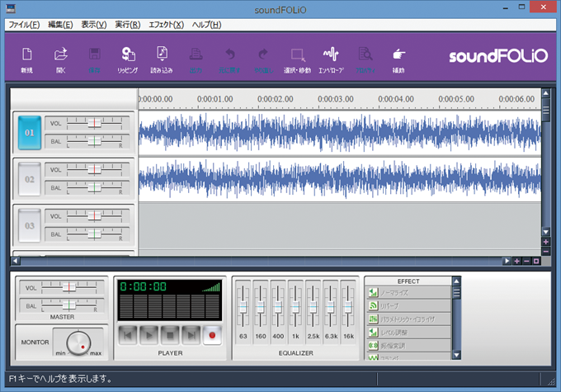Click the 63 Hz equalizer fader
Viewport: 561px width, 392px height.
pos(243,307)
